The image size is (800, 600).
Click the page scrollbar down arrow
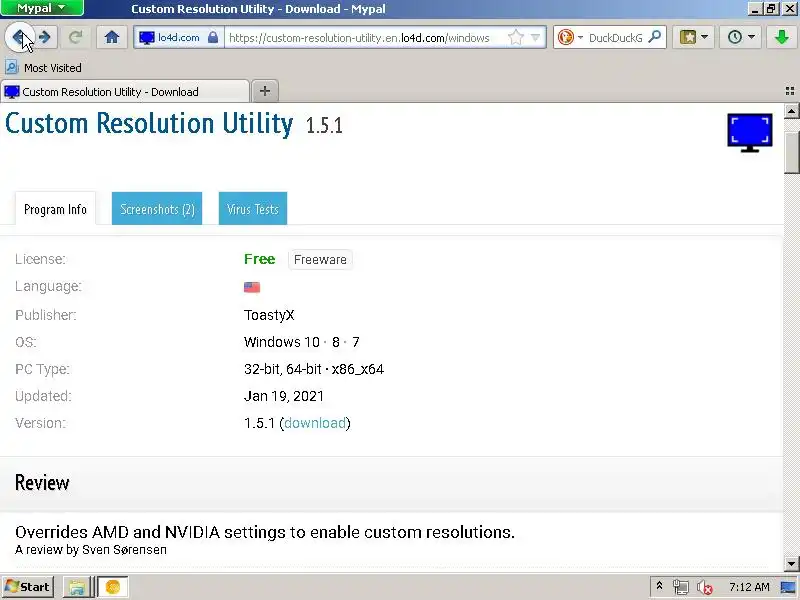point(791,564)
